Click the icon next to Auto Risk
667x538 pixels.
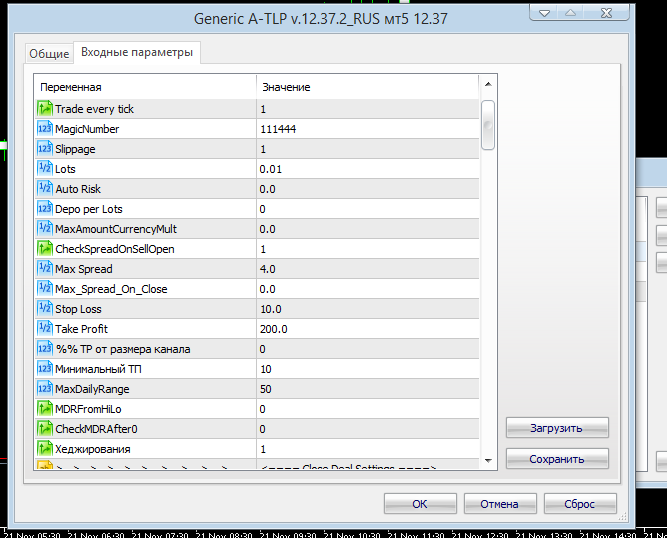click(45, 189)
